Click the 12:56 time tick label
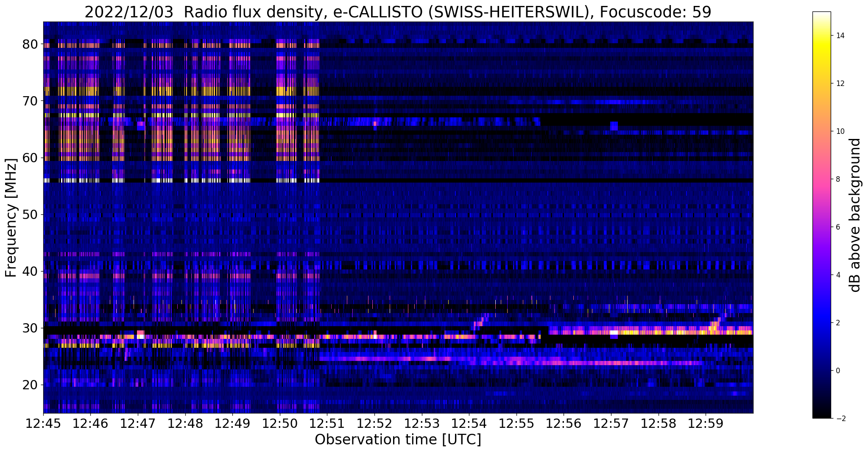 (564, 423)
